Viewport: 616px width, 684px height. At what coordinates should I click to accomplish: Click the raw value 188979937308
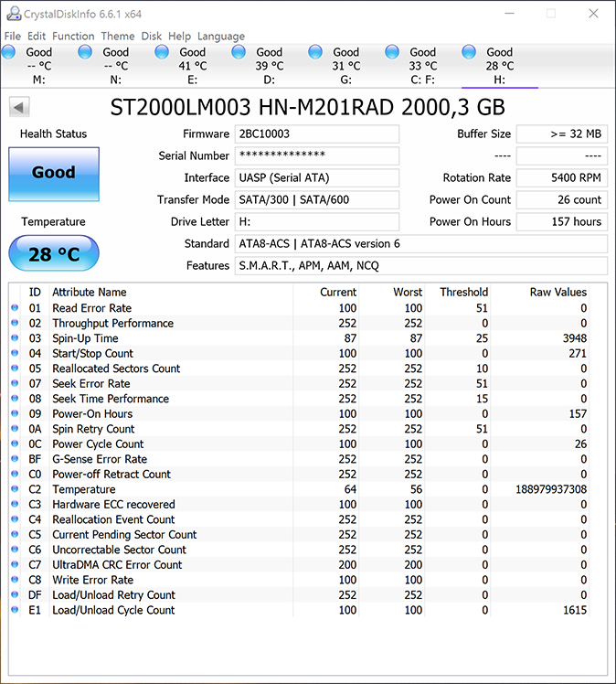(551, 489)
